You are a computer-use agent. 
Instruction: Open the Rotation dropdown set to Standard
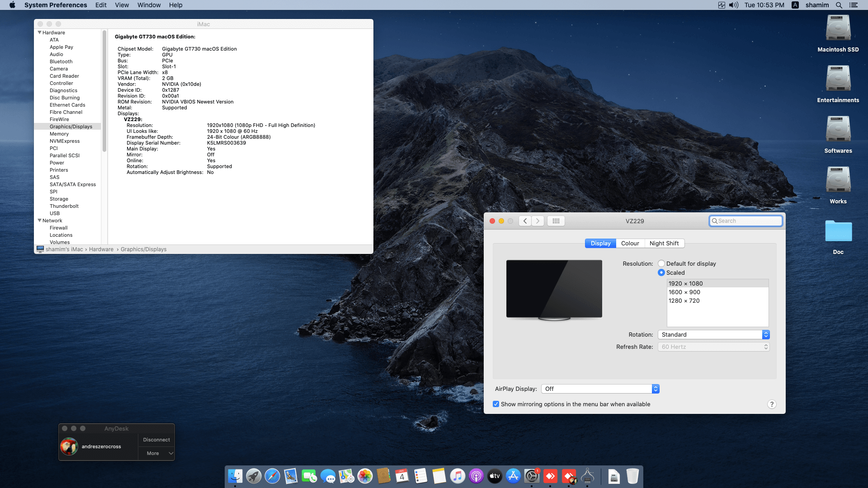pyautogui.click(x=714, y=334)
